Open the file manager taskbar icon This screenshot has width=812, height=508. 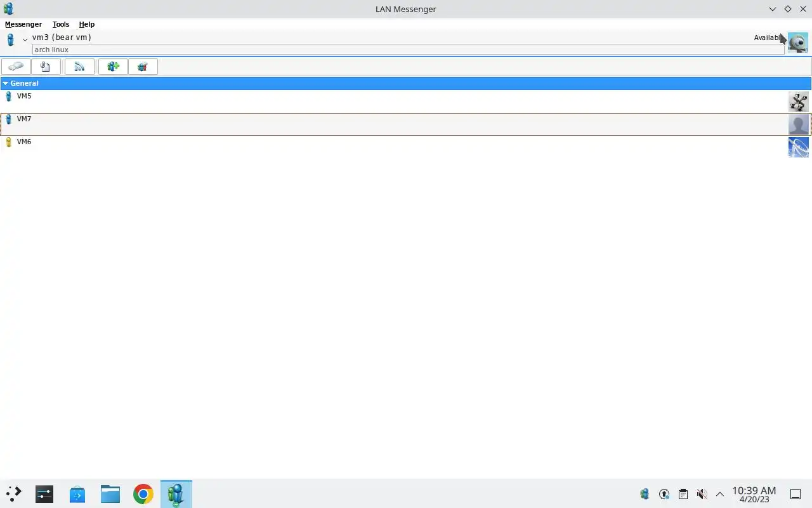pos(110,494)
